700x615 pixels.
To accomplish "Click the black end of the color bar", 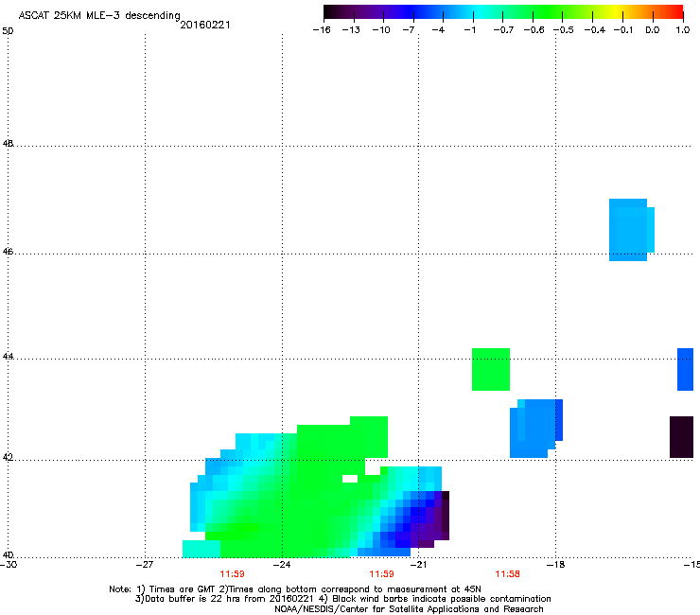I will 330,11.
